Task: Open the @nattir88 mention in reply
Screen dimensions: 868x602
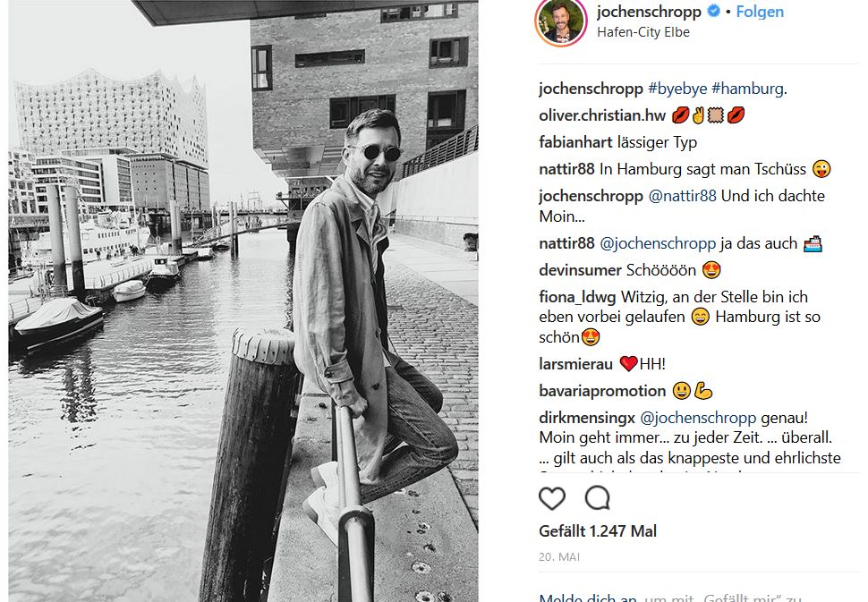Action: [682, 196]
